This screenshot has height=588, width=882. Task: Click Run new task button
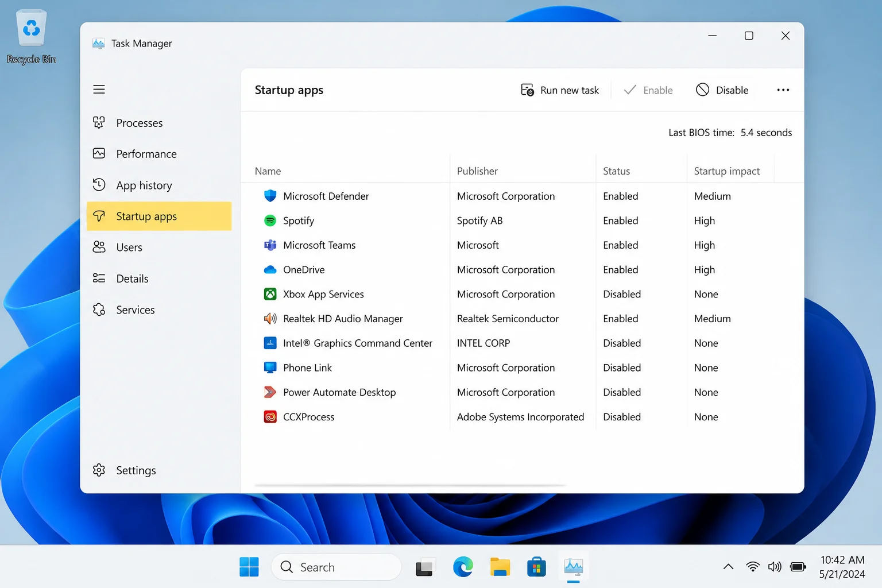point(560,90)
